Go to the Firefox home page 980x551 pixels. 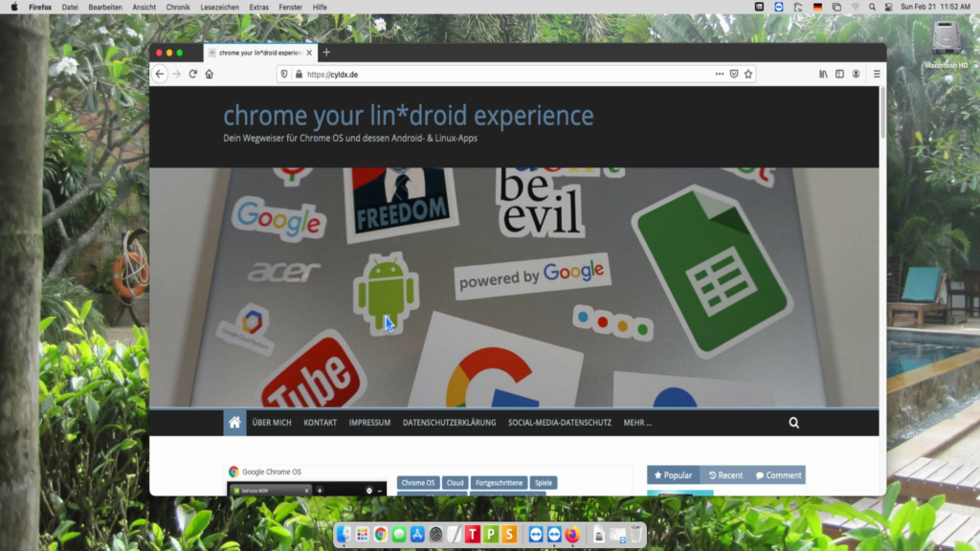coord(209,74)
